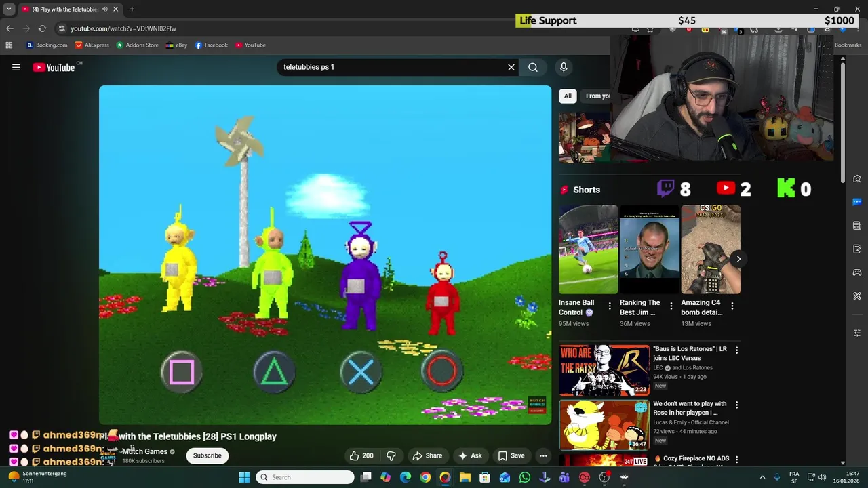Image resolution: width=868 pixels, height=488 pixels.
Task: Reload the page in the browser
Action: point(42,28)
